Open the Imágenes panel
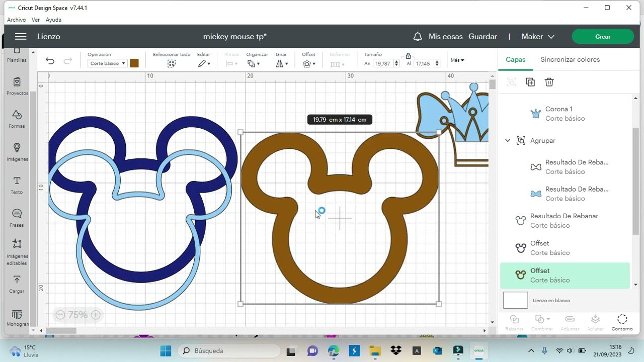This screenshot has height=362, width=644. (x=17, y=152)
